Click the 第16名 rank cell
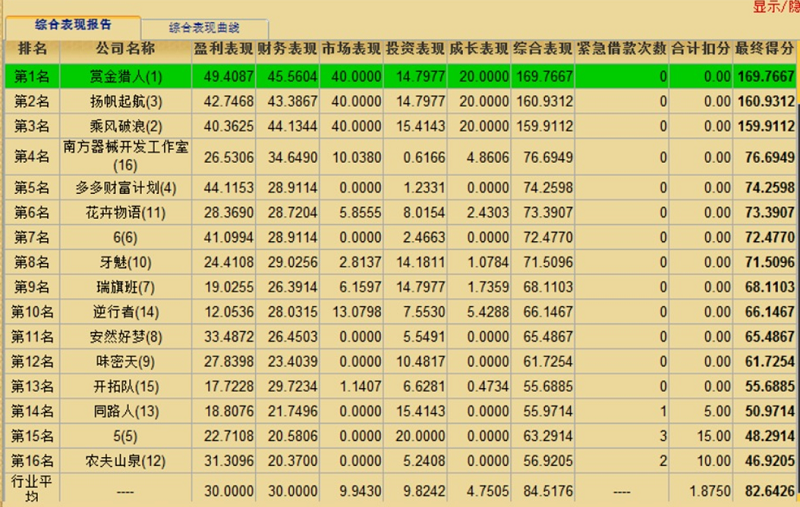Image resolution: width=800 pixels, height=507 pixels. (x=32, y=461)
